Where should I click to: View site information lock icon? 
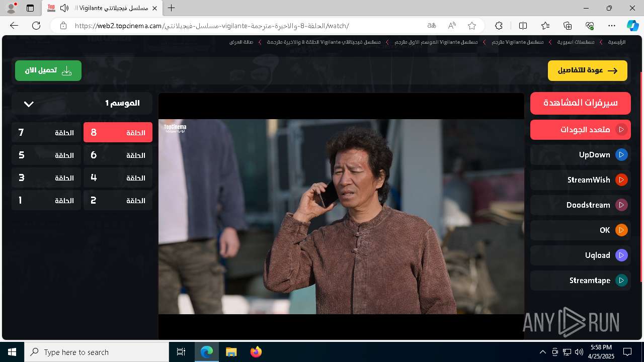tap(63, 26)
